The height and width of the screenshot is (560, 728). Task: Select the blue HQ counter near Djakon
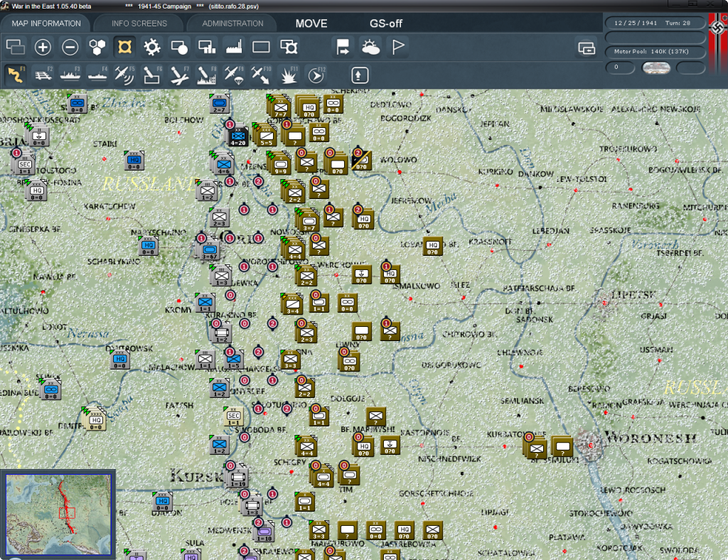point(163,502)
